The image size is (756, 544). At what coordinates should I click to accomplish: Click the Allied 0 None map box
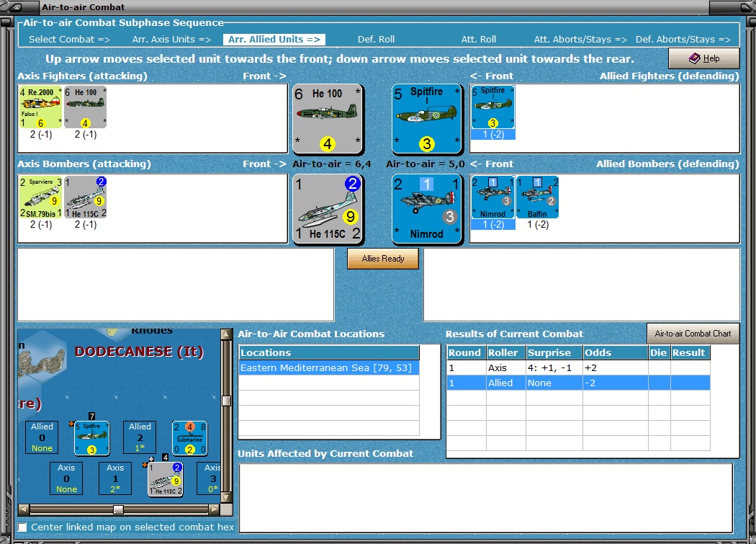coord(42,437)
